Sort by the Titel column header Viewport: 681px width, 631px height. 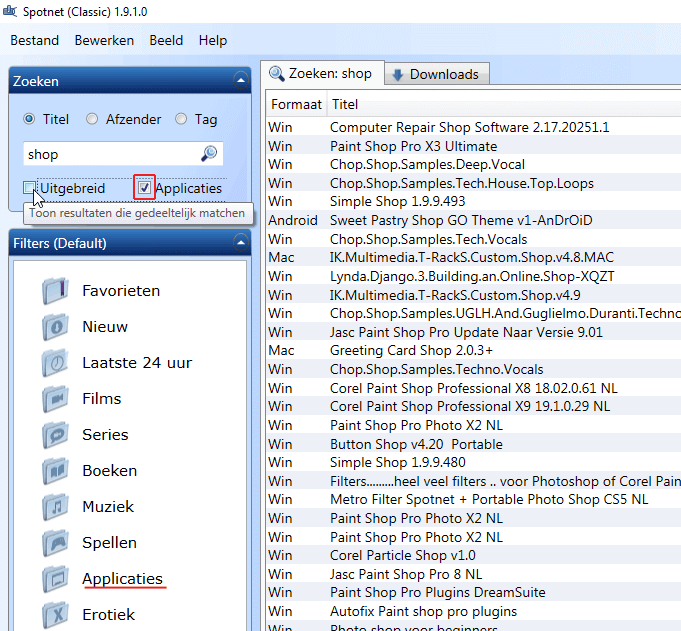504,104
